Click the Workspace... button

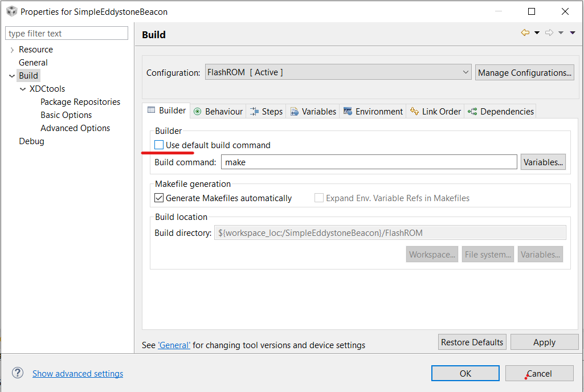coord(432,254)
